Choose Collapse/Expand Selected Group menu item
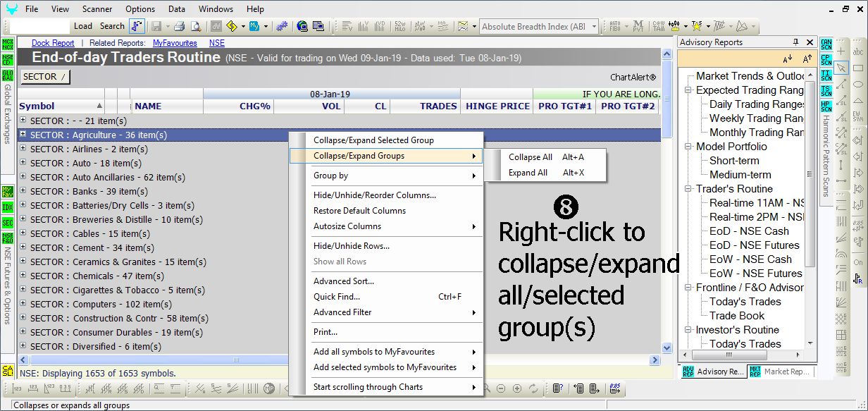Image resolution: width=868 pixels, height=411 pixels. click(386, 140)
